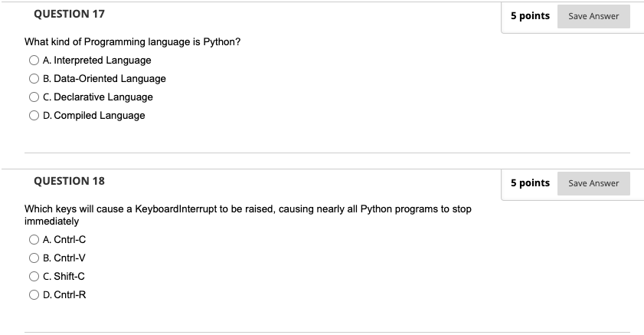This screenshot has height=335, width=644.
Task: Select B. Cntrl-V radio button
Action: tap(34, 258)
